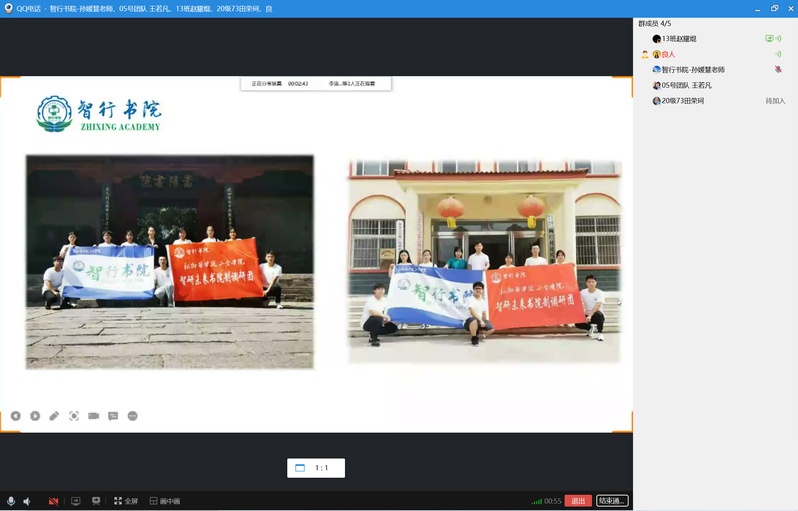Viewport: 798px width, 511px height.
Task: Select member 智行书院-孙媛慧老师 in list
Action: pos(692,70)
